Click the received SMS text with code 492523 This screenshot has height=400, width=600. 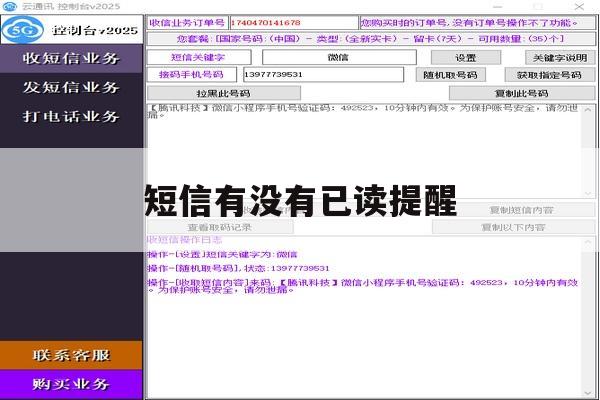[364, 111]
